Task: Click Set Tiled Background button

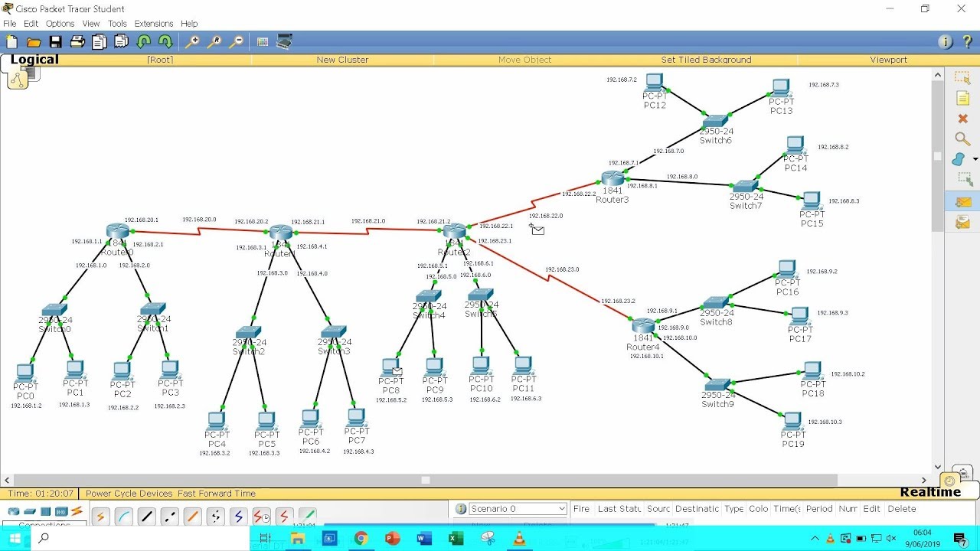Action: click(706, 60)
